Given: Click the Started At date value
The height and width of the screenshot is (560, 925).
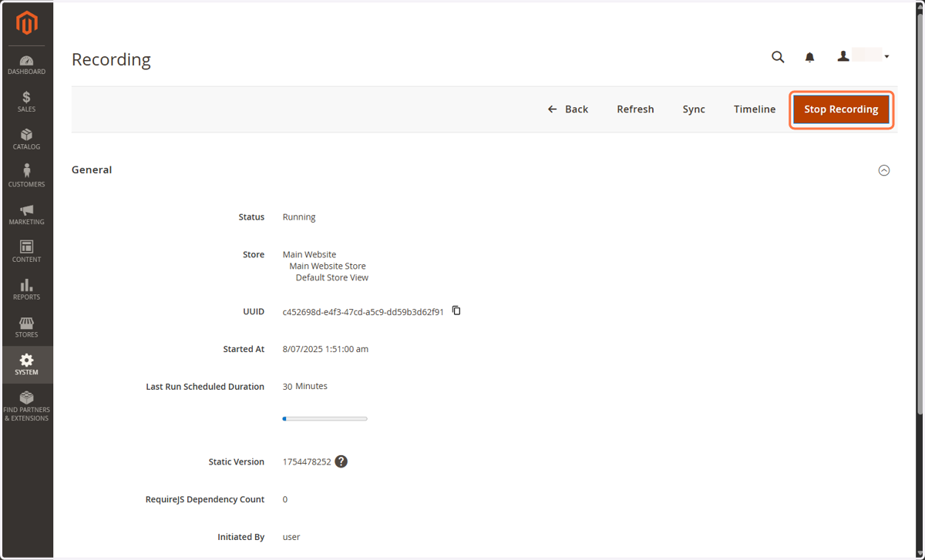Looking at the screenshot, I should coord(325,349).
